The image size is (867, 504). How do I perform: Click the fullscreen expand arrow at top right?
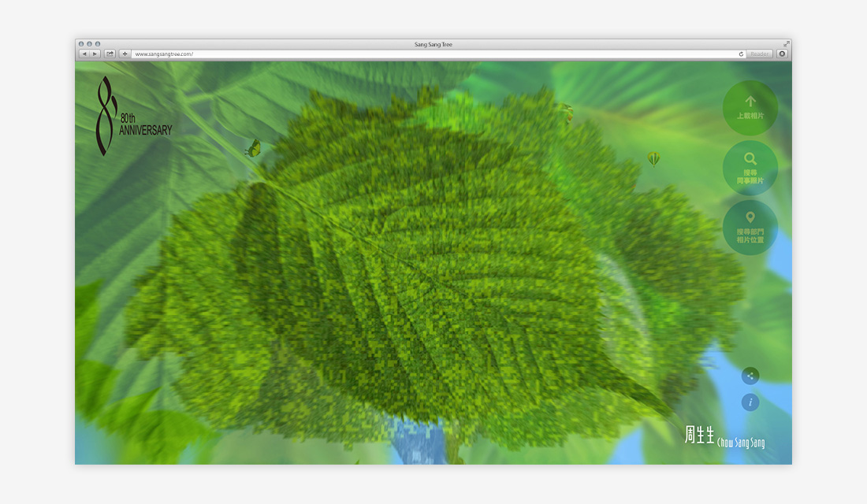point(786,45)
